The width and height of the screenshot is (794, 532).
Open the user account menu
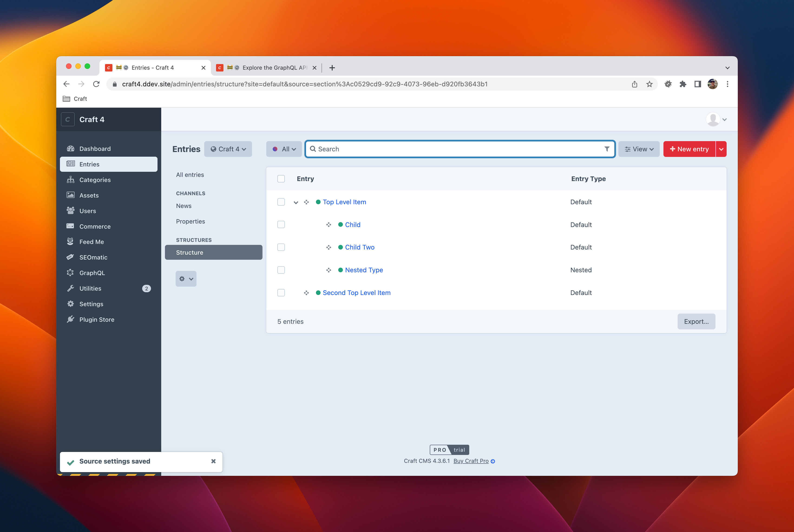[716, 120]
